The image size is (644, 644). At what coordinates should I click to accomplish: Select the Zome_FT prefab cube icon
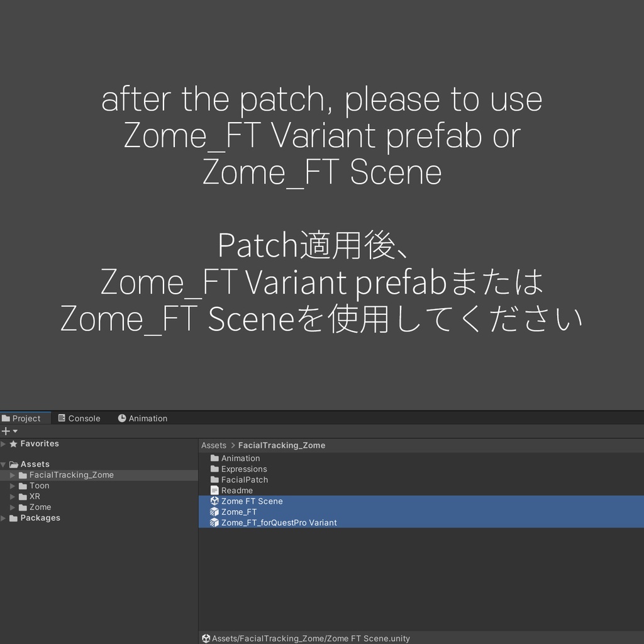[x=214, y=512]
